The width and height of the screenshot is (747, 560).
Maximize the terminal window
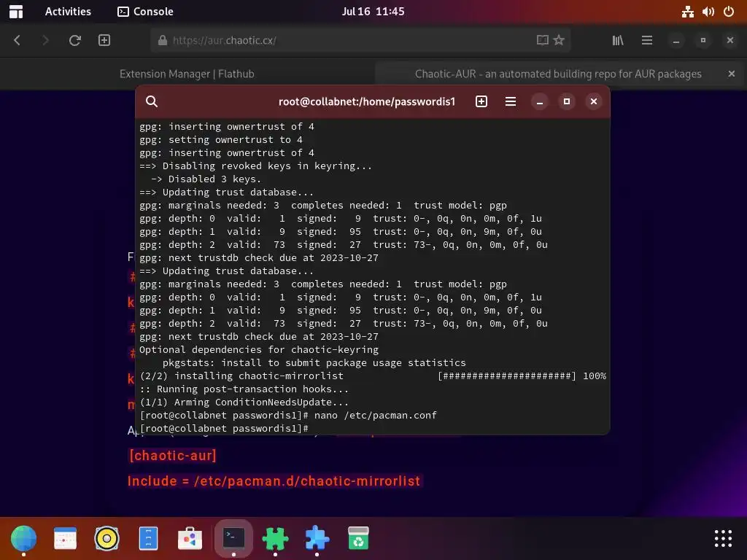point(566,101)
